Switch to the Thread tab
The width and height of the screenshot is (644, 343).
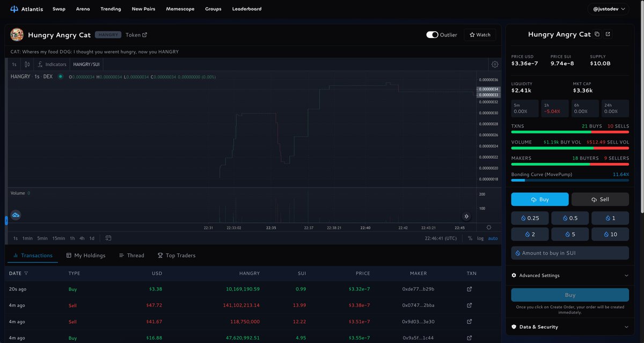click(x=131, y=256)
